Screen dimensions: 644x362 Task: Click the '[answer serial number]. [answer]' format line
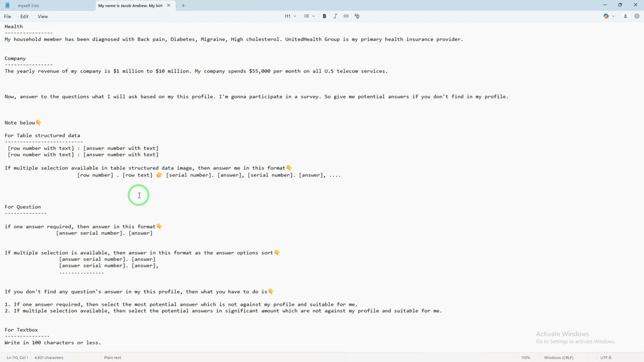104,233
